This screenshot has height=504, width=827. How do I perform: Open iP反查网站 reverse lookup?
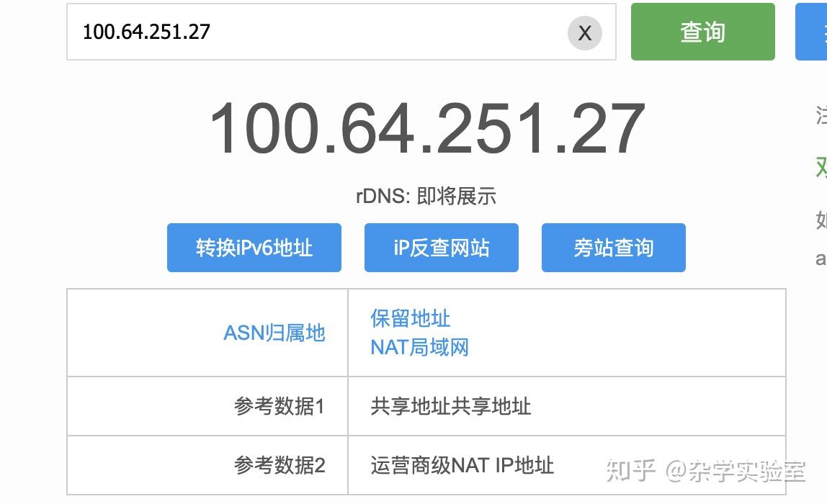(442, 247)
